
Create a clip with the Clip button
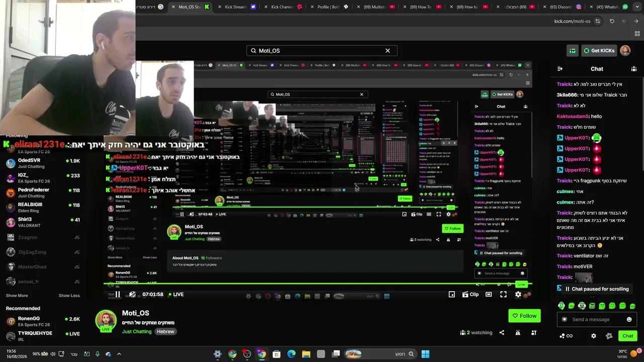(x=470, y=295)
